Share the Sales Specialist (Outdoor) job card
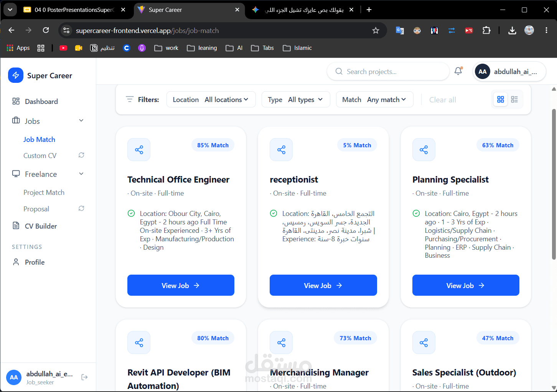557x392 pixels. click(x=424, y=343)
